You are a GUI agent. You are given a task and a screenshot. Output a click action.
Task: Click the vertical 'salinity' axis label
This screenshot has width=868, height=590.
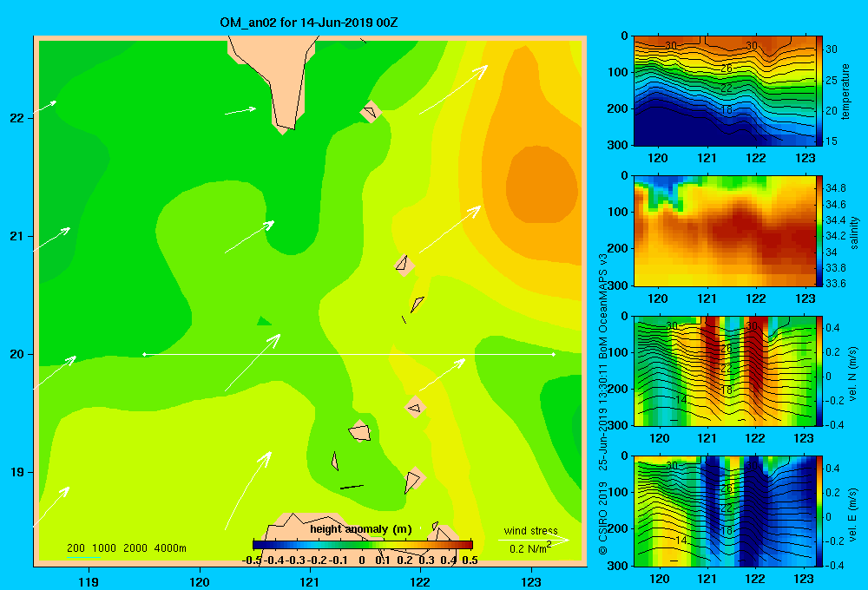[854, 233]
